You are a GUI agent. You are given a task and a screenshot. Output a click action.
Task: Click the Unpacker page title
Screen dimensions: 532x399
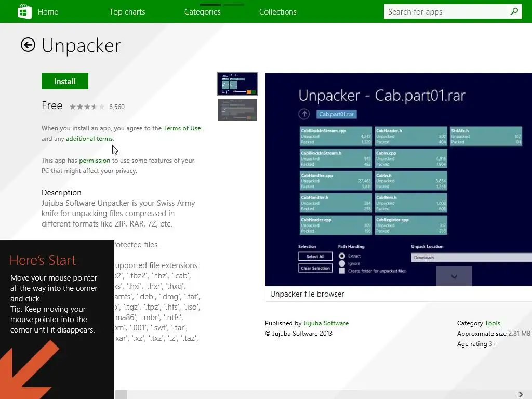(x=81, y=46)
